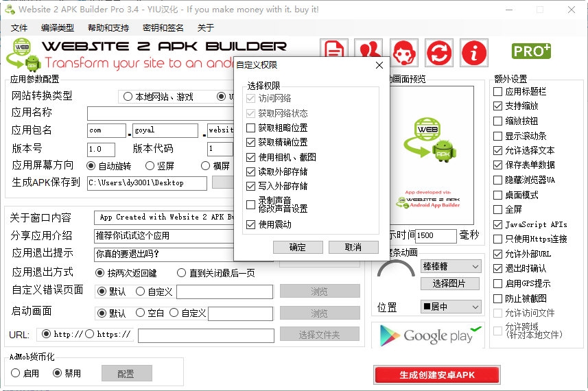Image resolution: width=588 pixels, height=391 pixels.
Task: Open the 编译类型 menu
Action: point(58,27)
